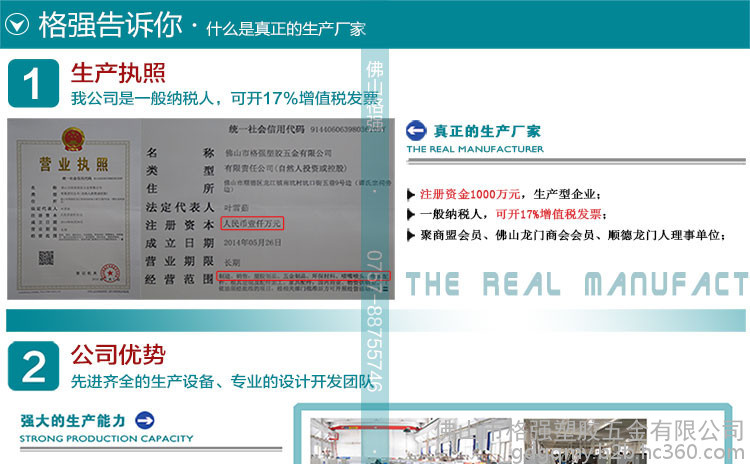Click the number 1 teal badge

tap(34, 84)
